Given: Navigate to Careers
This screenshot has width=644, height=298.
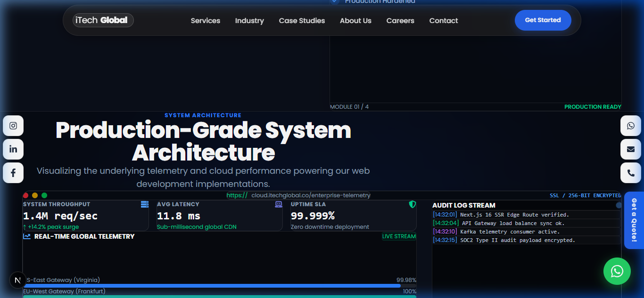Looking at the screenshot, I should [x=400, y=21].
